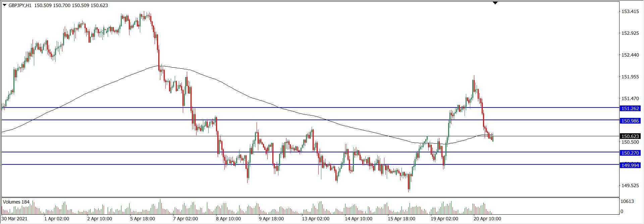Screen dimensions: 644x224
Task: Click the 10613 volume scale value
Action: [627, 201]
